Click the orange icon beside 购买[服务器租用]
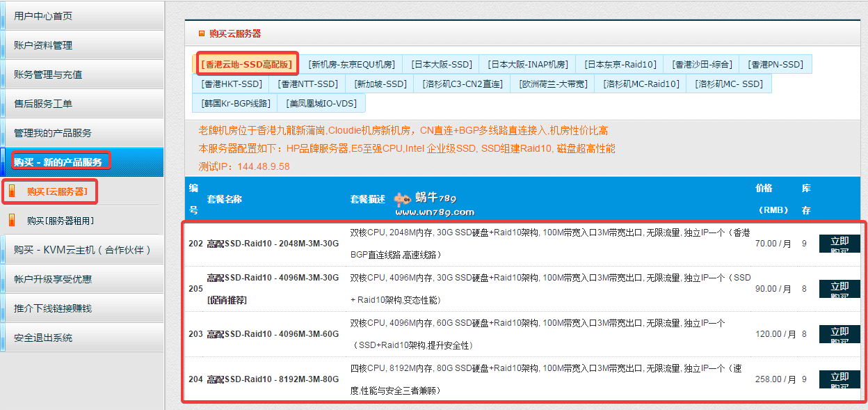This screenshot has height=410, width=868. click(x=11, y=220)
